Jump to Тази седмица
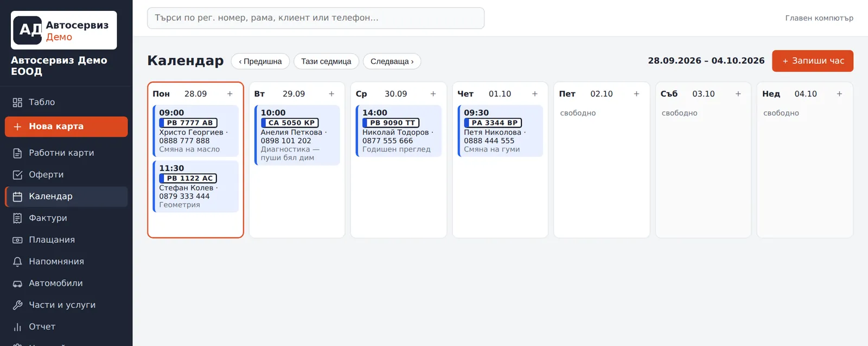 click(x=326, y=61)
